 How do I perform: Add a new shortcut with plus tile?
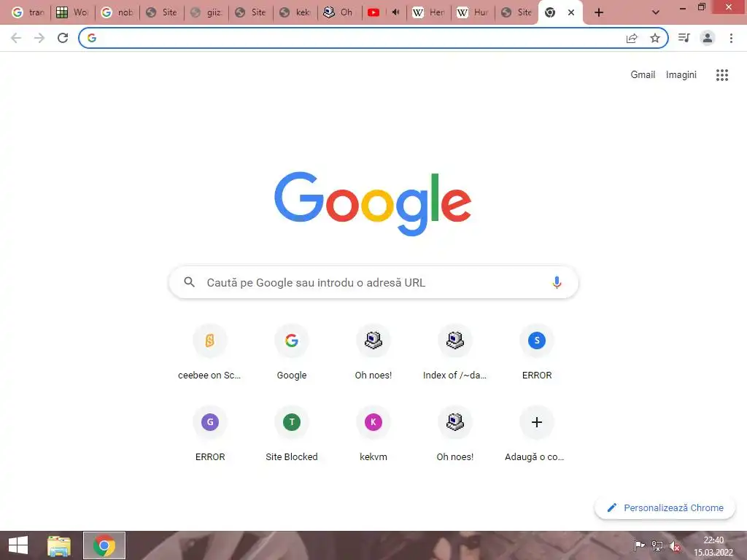tap(536, 434)
